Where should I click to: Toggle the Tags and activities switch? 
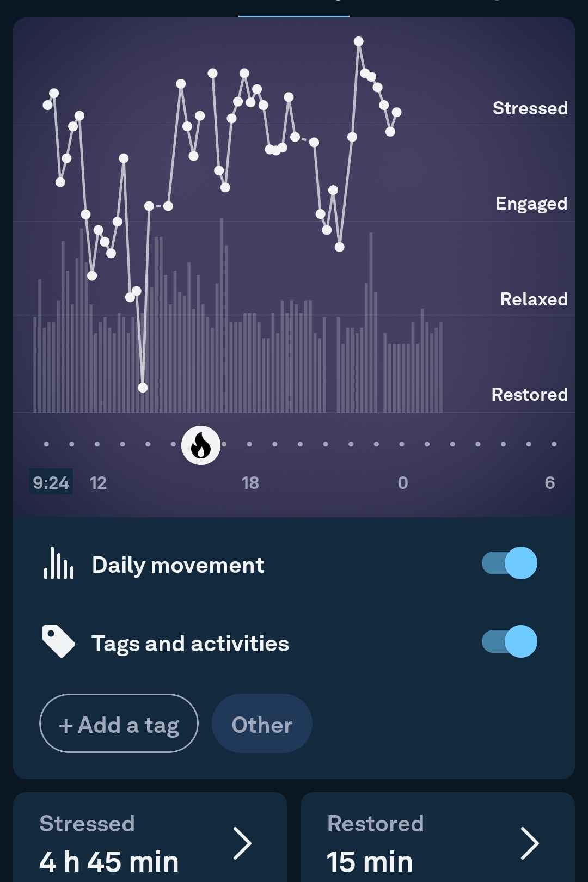(510, 641)
